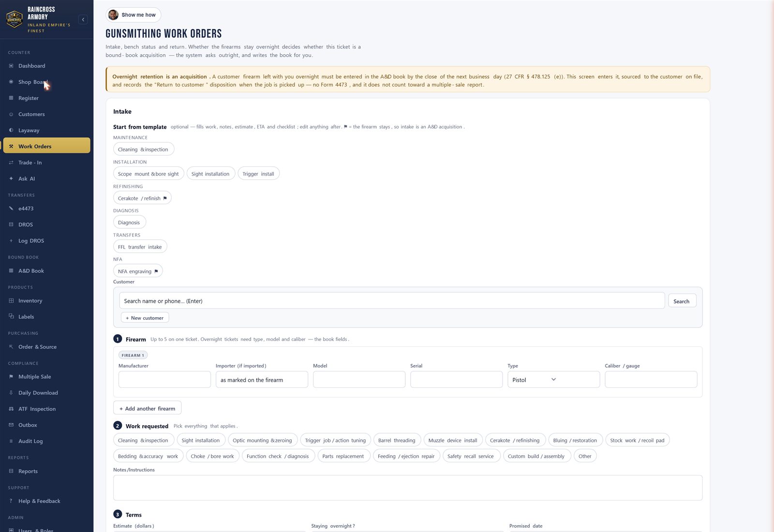The height and width of the screenshot is (532, 774).
Task: Apply the FFL transfer intake template
Action: [140, 247]
